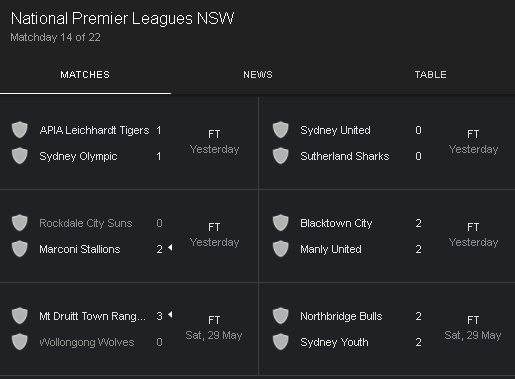Click the National Premier Leagues NSW heading
515x379 pixels.
[122, 18]
